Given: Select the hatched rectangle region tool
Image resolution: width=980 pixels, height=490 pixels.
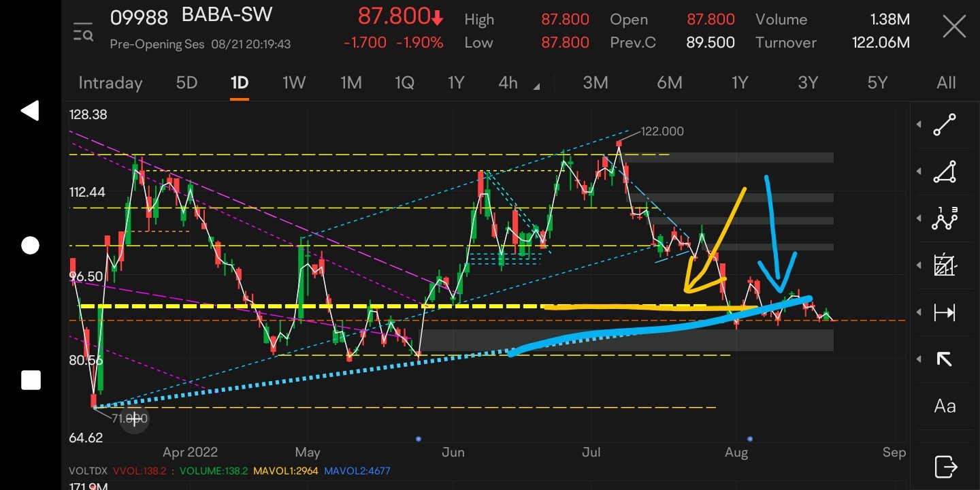Looking at the screenshot, I should [945, 265].
